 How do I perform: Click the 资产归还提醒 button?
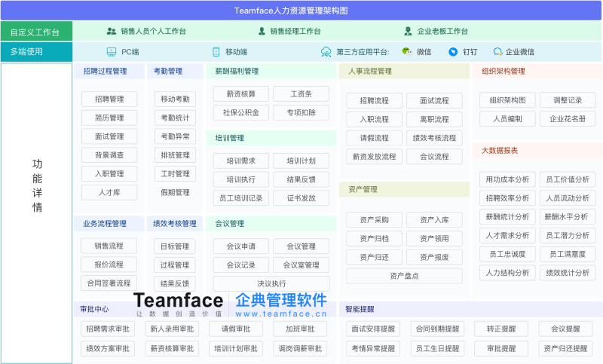pos(565,349)
